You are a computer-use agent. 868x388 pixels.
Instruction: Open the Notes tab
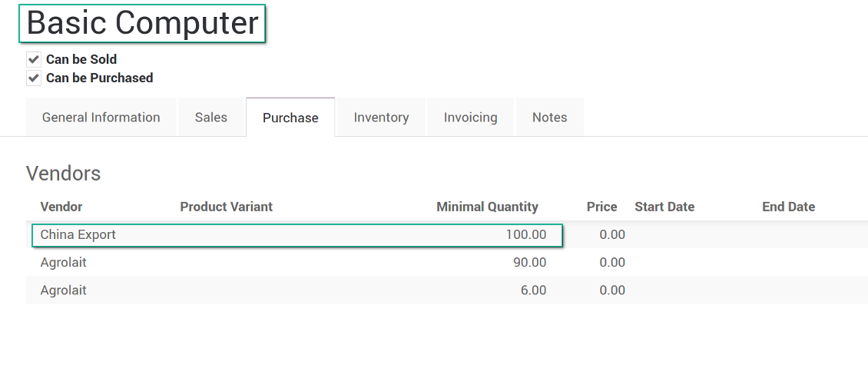pyautogui.click(x=550, y=118)
